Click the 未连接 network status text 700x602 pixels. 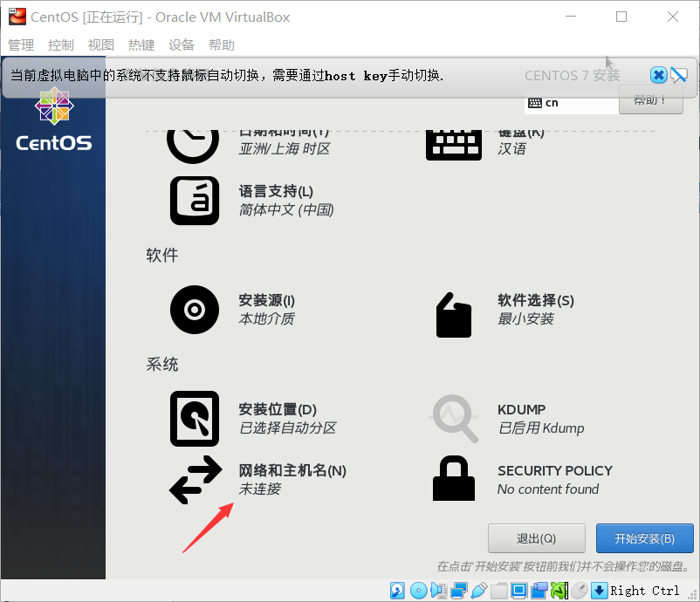(x=260, y=489)
